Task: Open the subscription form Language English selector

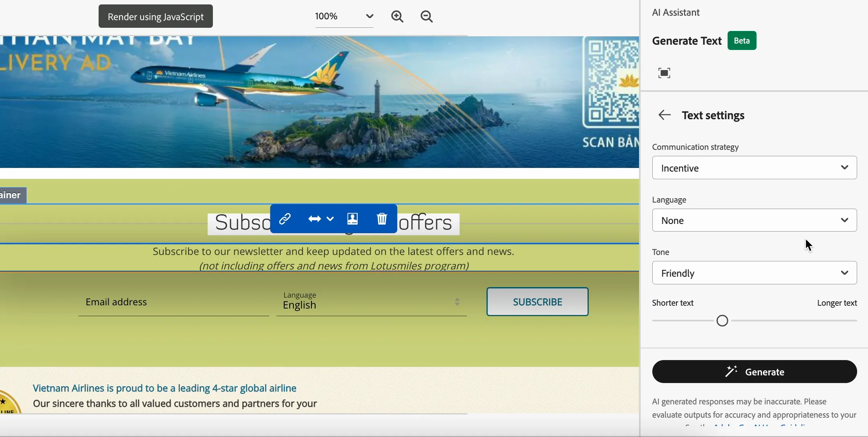Action: pyautogui.click(x=371, y=302)
